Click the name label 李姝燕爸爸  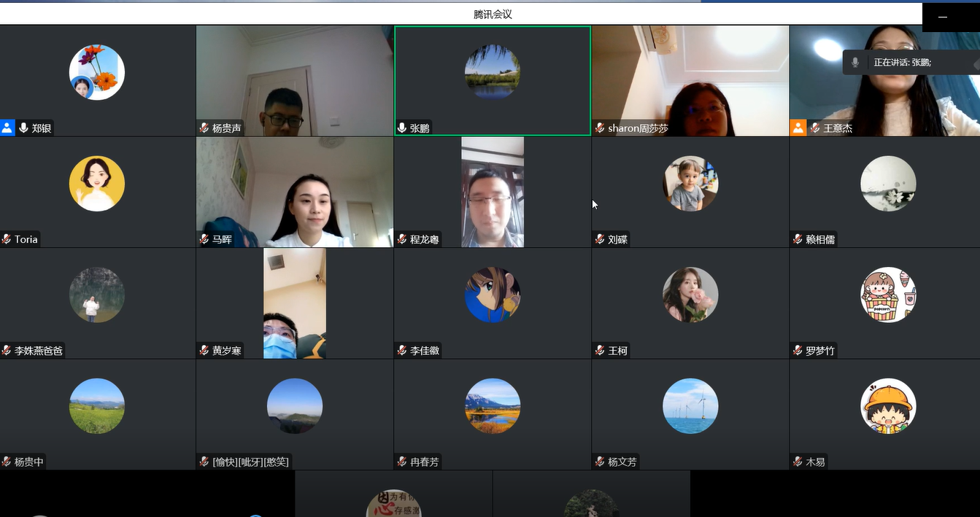tap(39, 351)
